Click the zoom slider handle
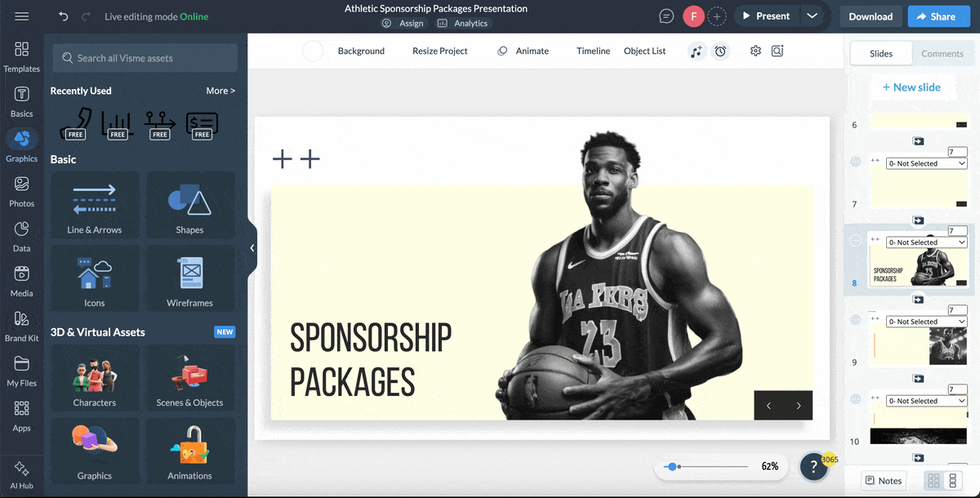 pos(672,467)
